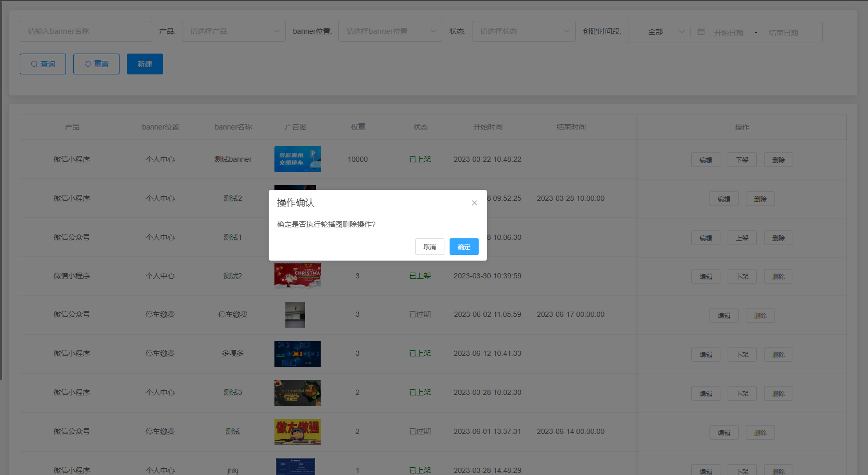Viewport: 868px width, 475px height.
Task: Click 下架 for 测试2 row started 2023-03-30
Action: pos(742,276)
